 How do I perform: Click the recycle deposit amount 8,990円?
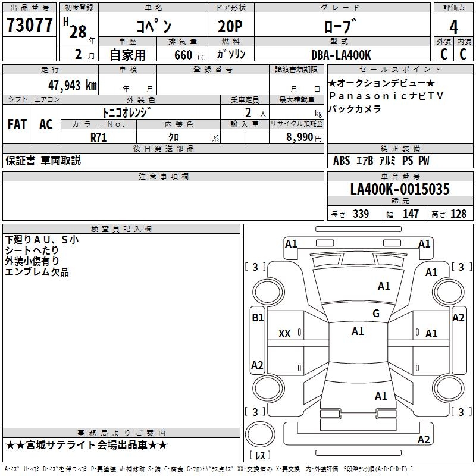coord(303,137)
